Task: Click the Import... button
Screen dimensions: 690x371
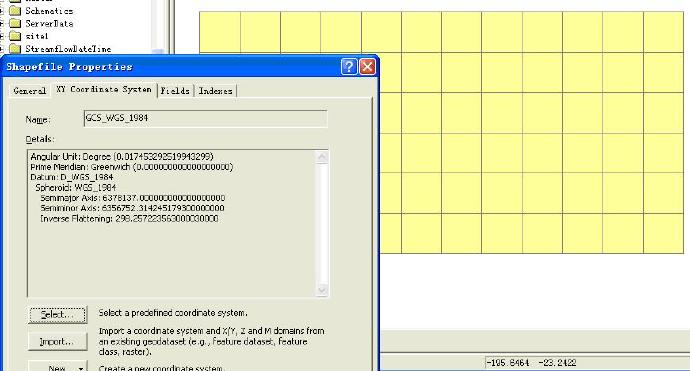Action: pyautogui.click(x=58, y=342)
